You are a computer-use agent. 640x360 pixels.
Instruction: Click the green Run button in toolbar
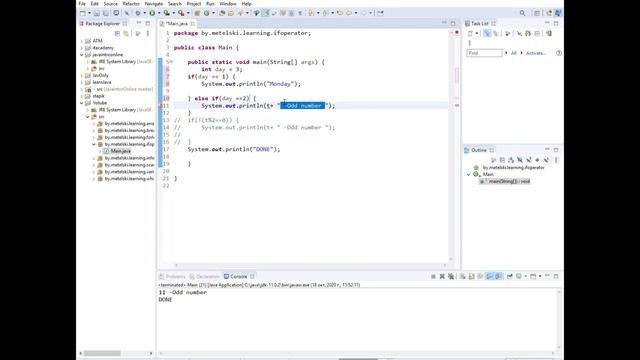click(152, 13)
